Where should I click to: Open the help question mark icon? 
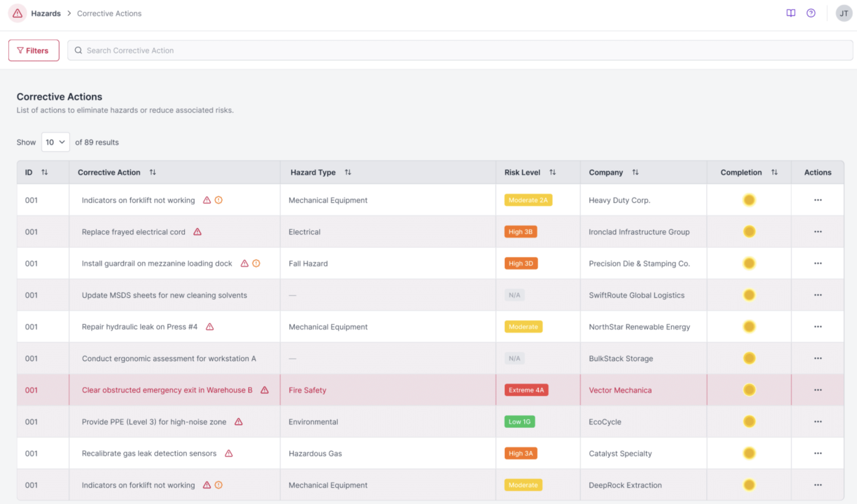(x=811, y=13)
